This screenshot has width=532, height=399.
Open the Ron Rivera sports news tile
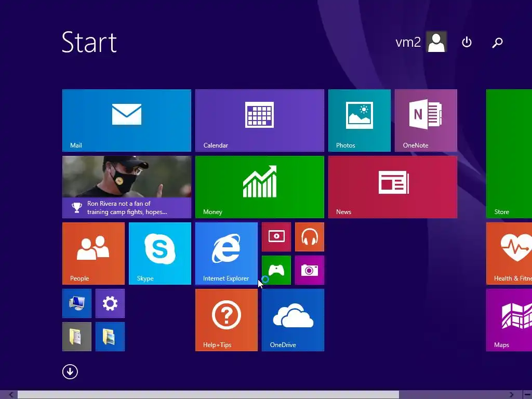click(127, 187)
